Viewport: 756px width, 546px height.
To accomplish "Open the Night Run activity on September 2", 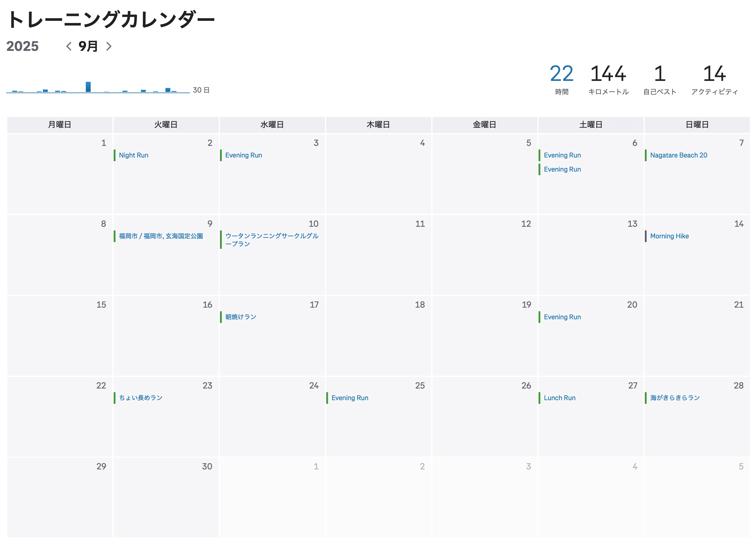I will tap(133, 155).
